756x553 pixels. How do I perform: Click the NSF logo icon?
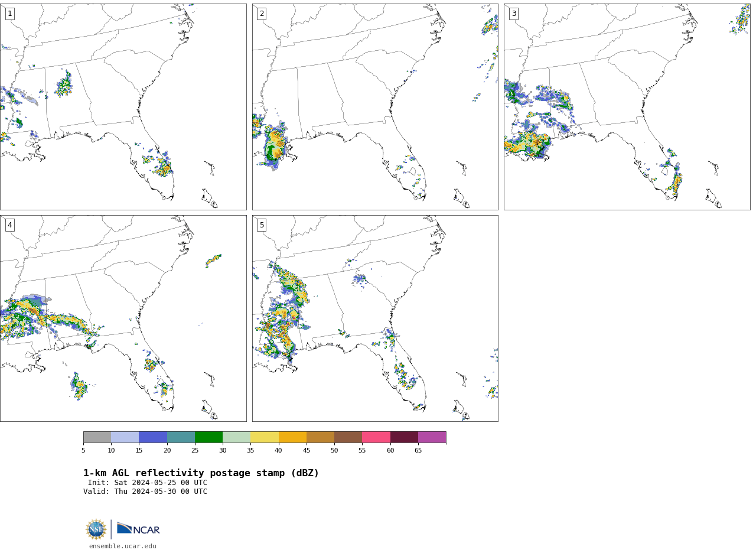point(96,529)
